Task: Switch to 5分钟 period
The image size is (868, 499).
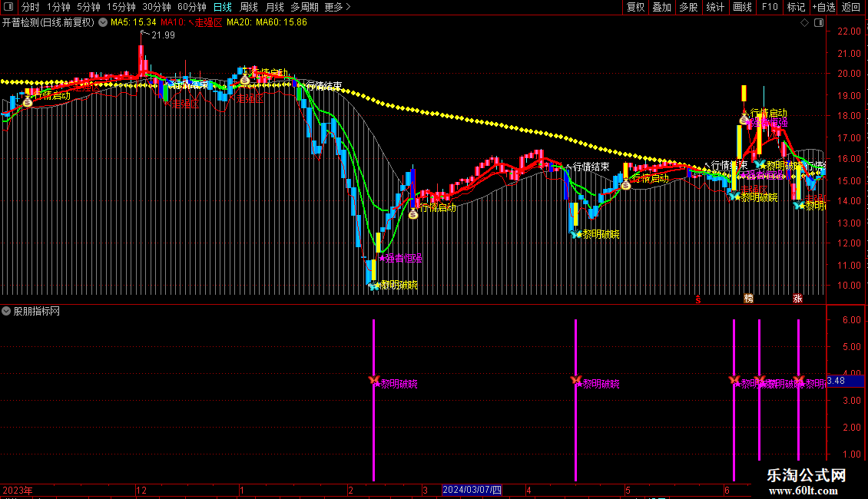Action: tap(88, 7)
